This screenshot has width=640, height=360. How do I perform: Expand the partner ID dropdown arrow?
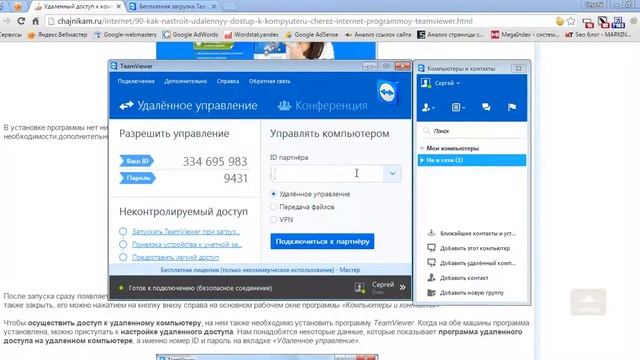tap(392, 173)
